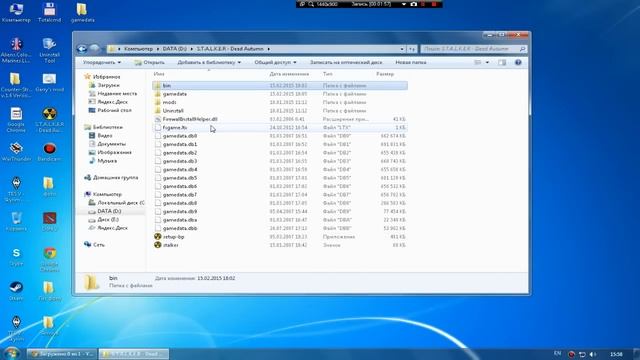Open Bandicam desktop icon
Viewport: 640px width, 360px height.
49,152
